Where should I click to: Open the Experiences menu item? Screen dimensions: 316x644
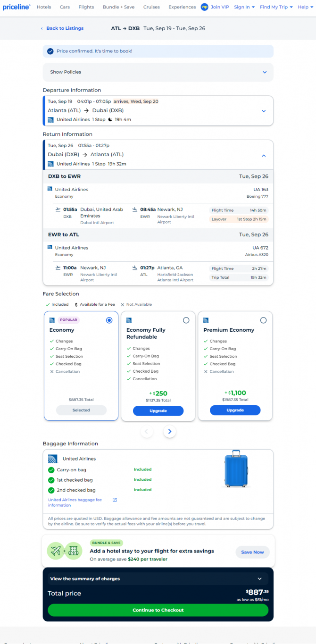pyautogui.click(x=182, y=7)
